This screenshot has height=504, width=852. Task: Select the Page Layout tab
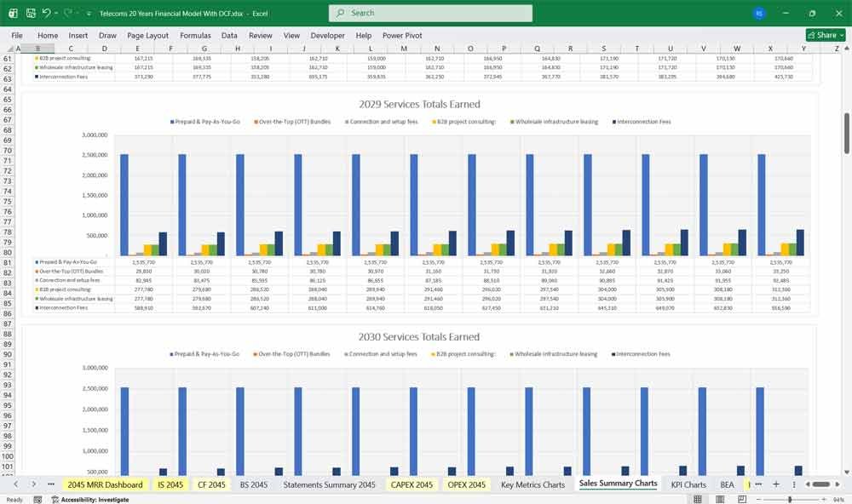147,35
